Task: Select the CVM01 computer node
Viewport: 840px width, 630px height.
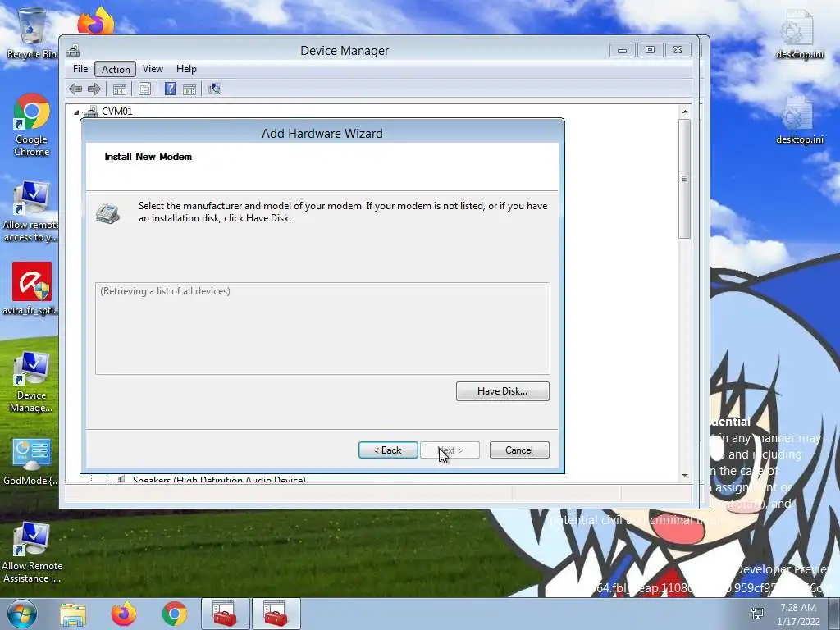Action: click(x=116, y=112)
